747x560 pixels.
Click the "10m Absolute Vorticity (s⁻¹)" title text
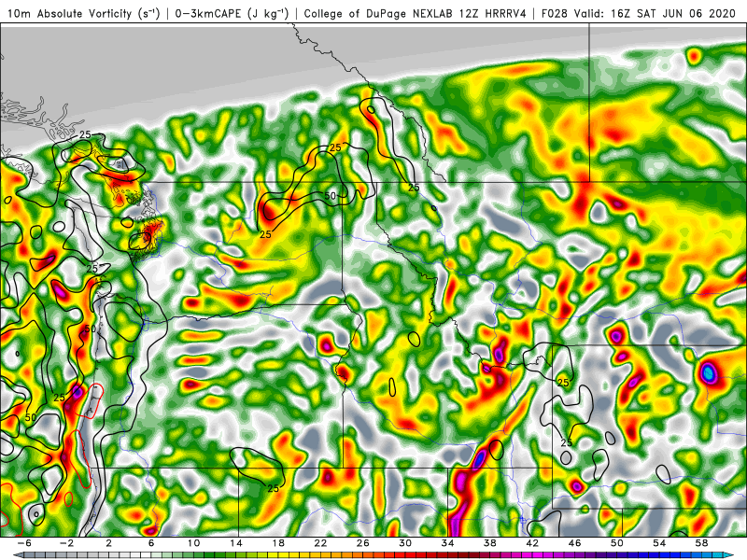[x=84, y=13]
